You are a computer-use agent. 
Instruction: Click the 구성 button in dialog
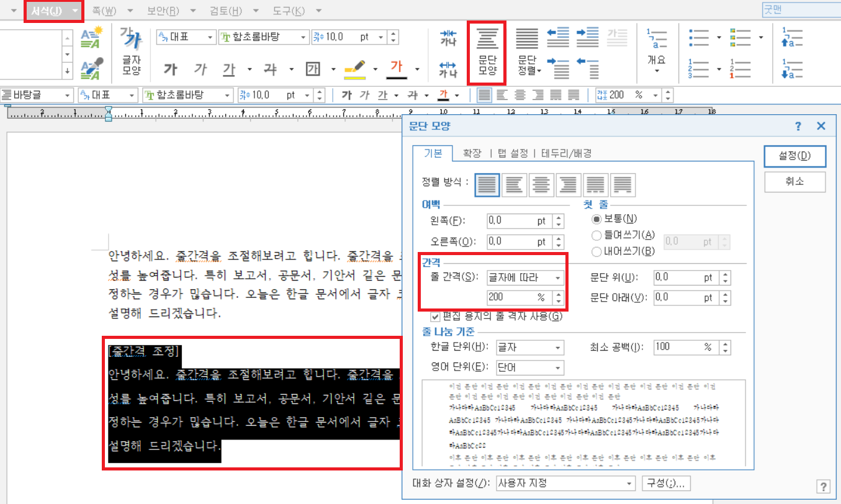666,483
